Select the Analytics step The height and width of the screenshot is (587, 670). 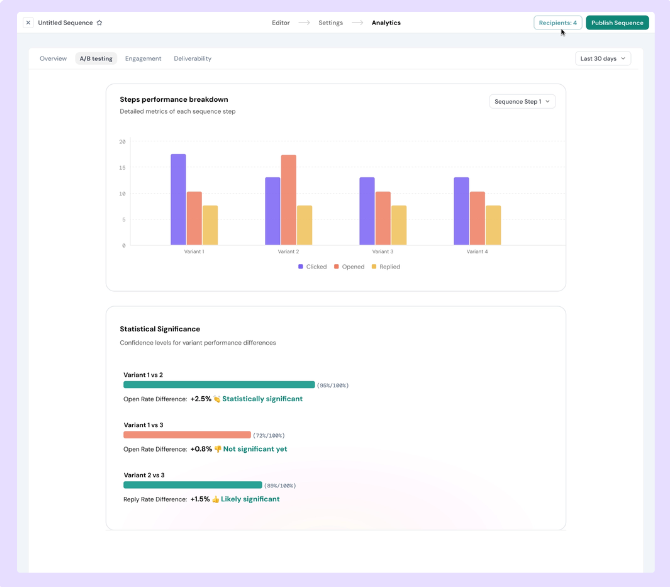(x=386, y=23)
